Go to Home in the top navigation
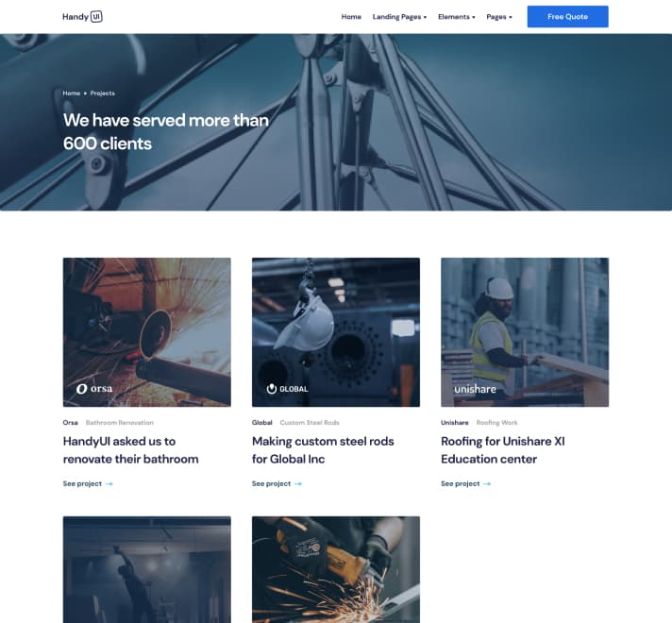Viewport: 672px width, 623px height. click(351, 17)
